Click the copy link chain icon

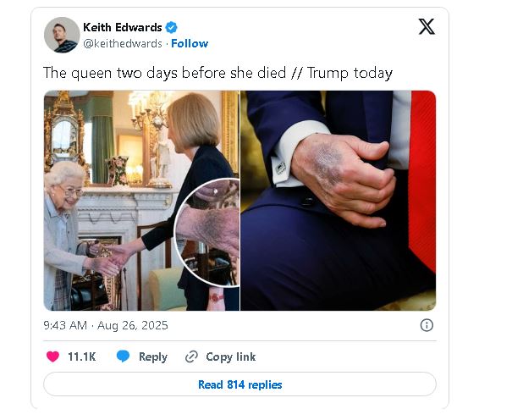[191, 356]
